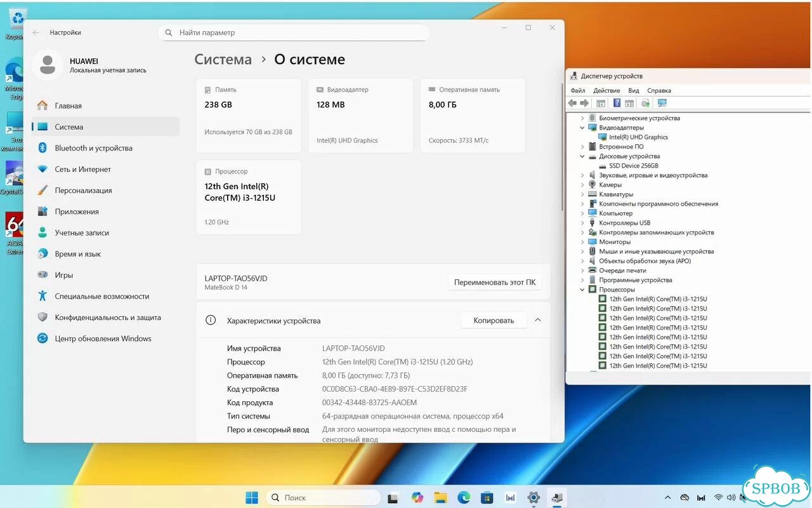Click Копировать button for device specs
Screen dimensions: 812x508
tap(494, 321)
